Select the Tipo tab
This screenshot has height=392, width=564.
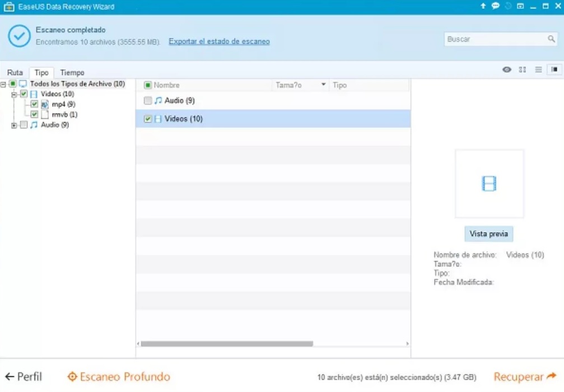[41, 73]
